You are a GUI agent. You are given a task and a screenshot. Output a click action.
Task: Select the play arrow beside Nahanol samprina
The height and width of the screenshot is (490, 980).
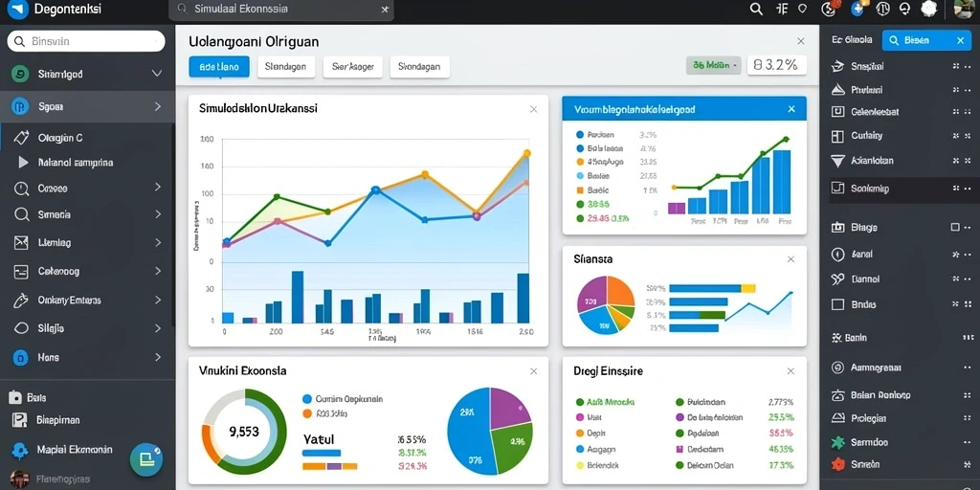click(23, 163)
